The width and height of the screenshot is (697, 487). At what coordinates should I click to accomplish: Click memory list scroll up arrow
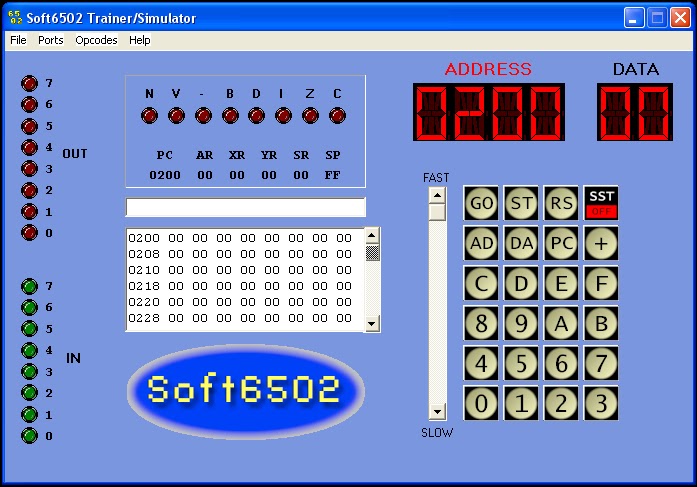coord(372,236)
